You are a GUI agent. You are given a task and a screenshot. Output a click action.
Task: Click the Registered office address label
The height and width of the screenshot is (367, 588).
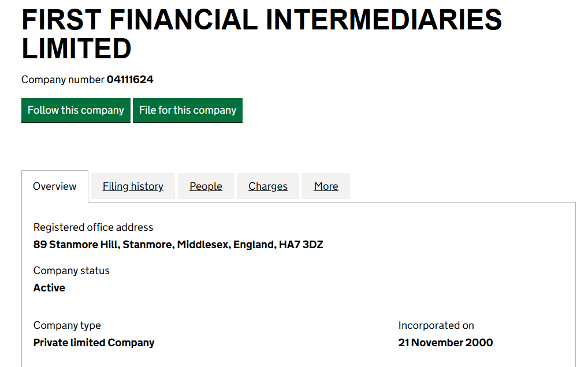pos(94,227)
